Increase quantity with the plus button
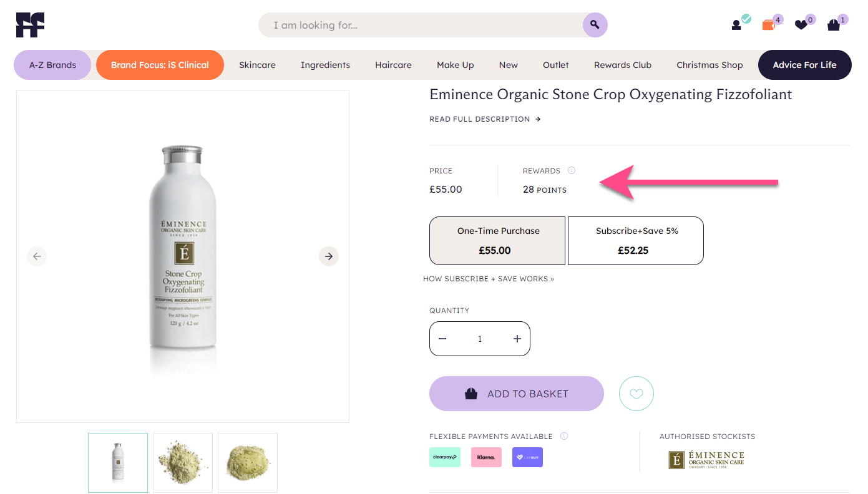868x494 pixels. pyautogui.click(x=517, y=339)
